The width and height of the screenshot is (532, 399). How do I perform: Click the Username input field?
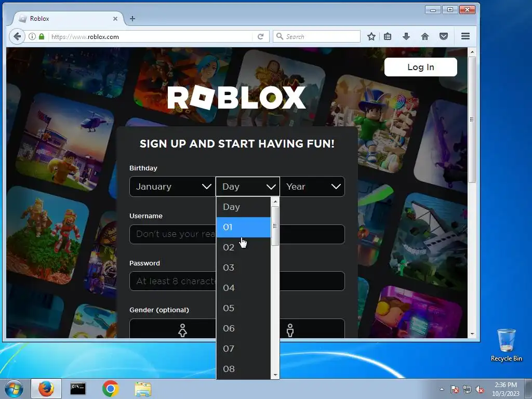(237, 234)
